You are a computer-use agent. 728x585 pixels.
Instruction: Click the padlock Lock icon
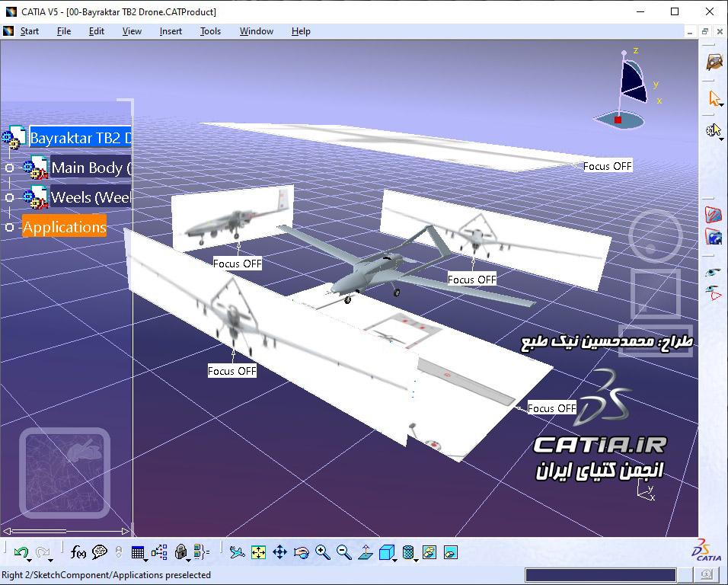coord(180,552)
